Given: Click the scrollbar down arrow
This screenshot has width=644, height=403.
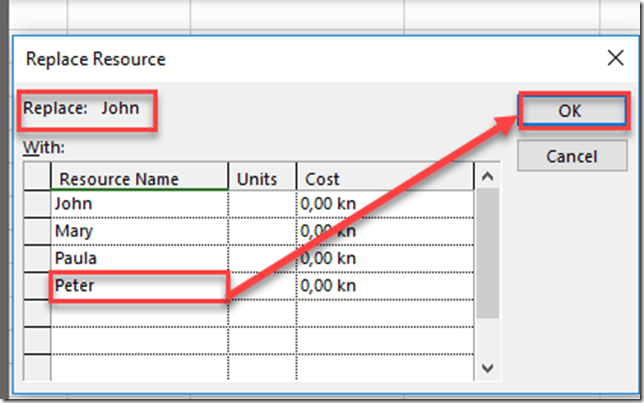Looking at the screenshot, I should (x=487, y=369).
